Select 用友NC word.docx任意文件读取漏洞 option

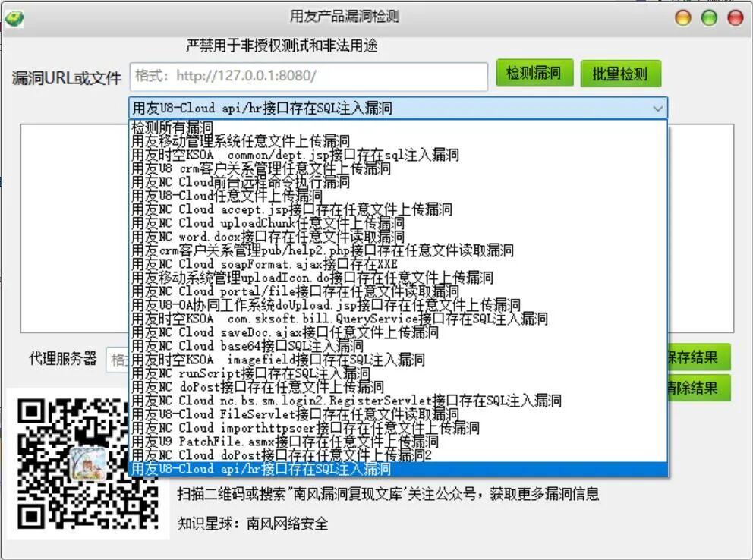(398, 237)
